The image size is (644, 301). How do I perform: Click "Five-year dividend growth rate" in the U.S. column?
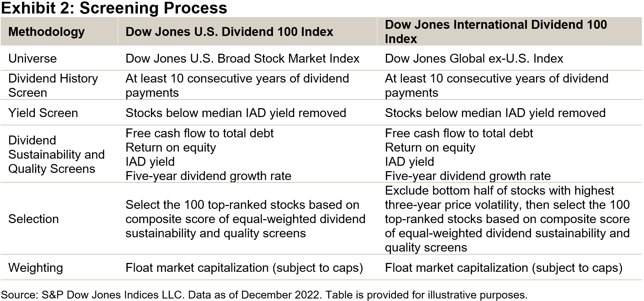tap(208, 176)
